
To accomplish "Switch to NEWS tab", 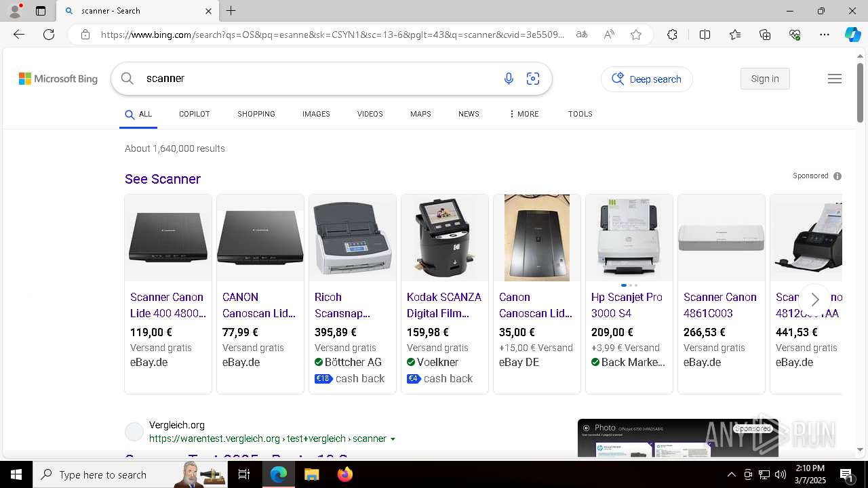I will (x=469, y=114).
